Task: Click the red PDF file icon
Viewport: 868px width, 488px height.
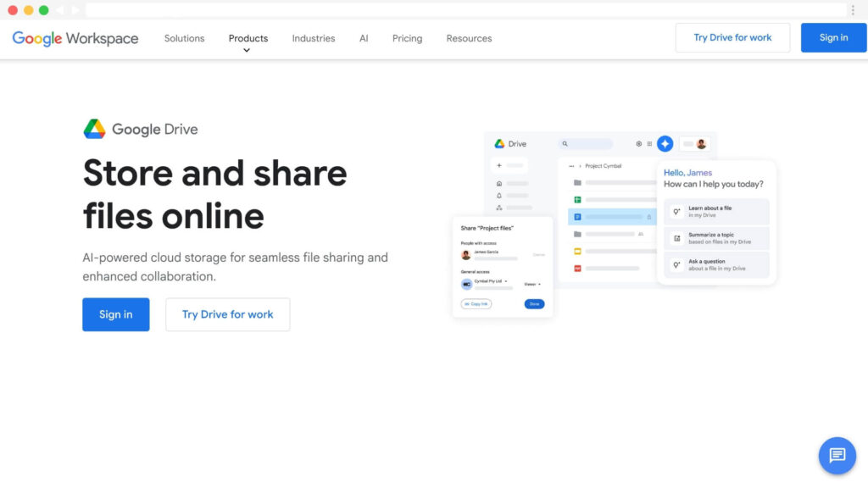Action: [x=577, y=269]
